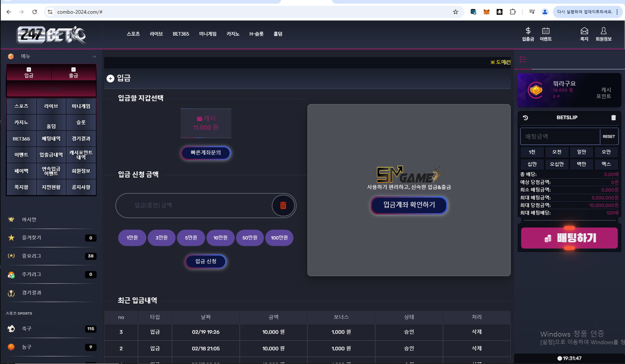Choose the 10만원 quick amount
This screenshot has width=625, height=364.
[220, 238]
